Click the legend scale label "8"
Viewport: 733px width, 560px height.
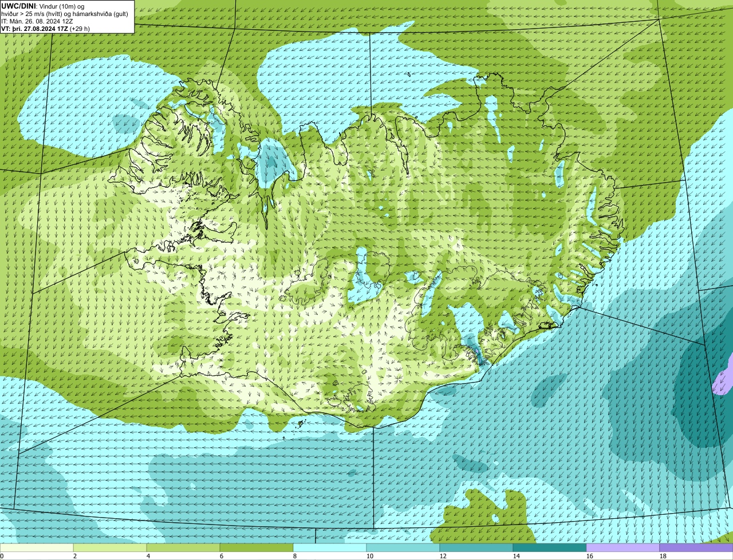(x=295, y=556)
